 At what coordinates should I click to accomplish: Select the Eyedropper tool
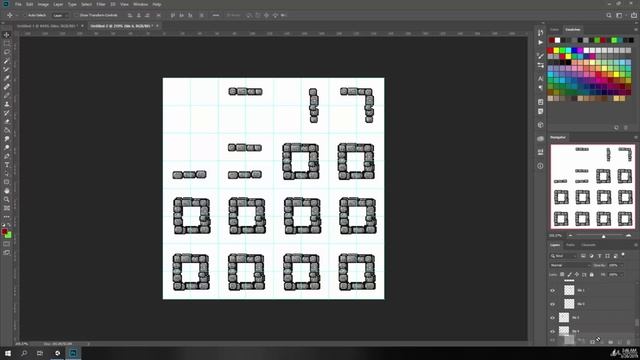[x=7, y=78]
